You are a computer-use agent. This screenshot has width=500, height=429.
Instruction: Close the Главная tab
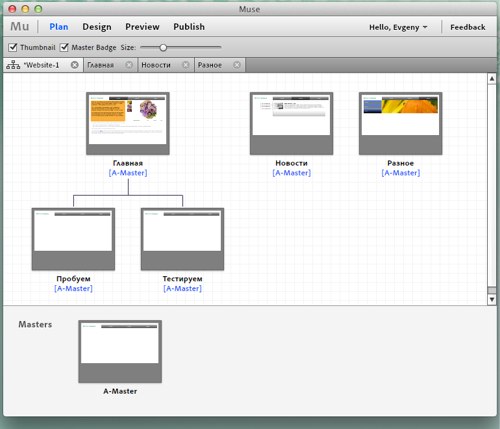[129, 65]
